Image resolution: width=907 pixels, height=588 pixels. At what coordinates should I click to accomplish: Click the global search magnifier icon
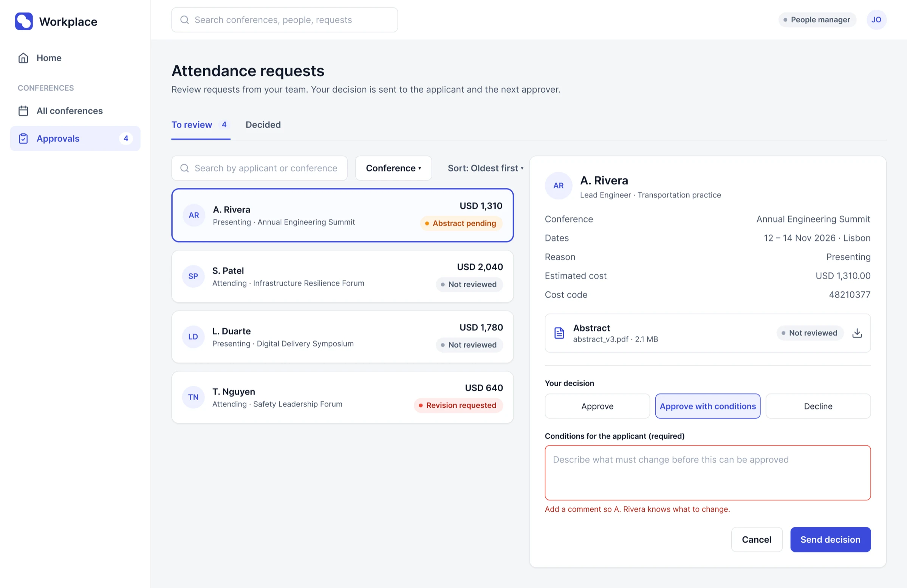click(x=184, y=20)
